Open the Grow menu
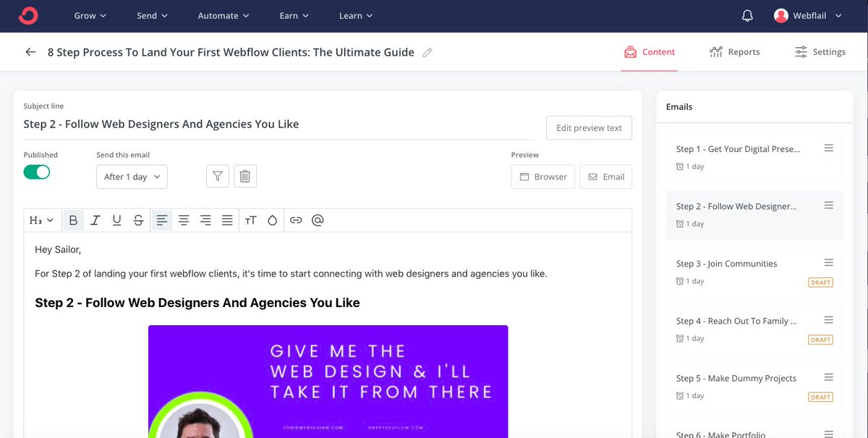Image resolution: width=868 pixels, height=438 pixels. 90,16
